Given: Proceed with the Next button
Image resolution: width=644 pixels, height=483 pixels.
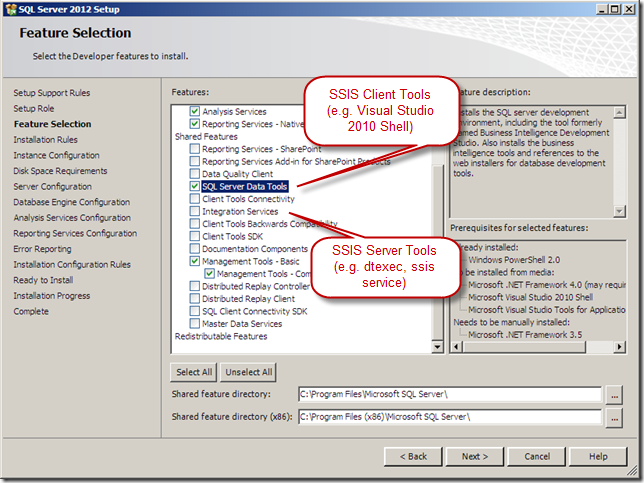Looking at the screenshot, I should pyautogui.click(x=475, y=456).
